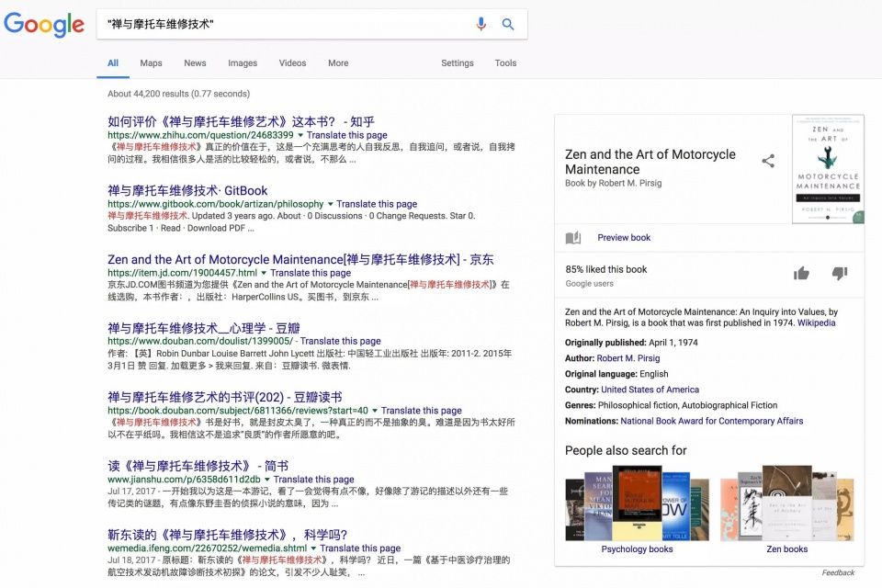Expand dropdown arrow beside gitbook.com URL
The height and width of the screenshot is (588, 882).
330,204
